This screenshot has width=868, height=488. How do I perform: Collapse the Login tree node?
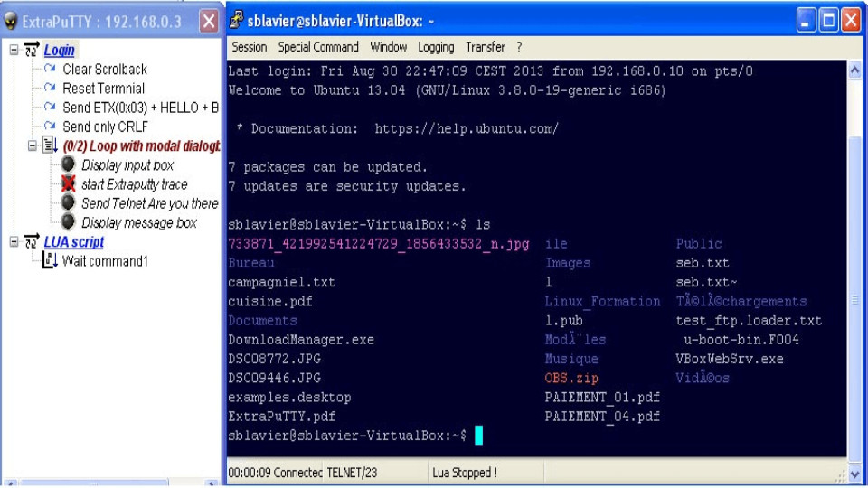click(x=14, y=50)
